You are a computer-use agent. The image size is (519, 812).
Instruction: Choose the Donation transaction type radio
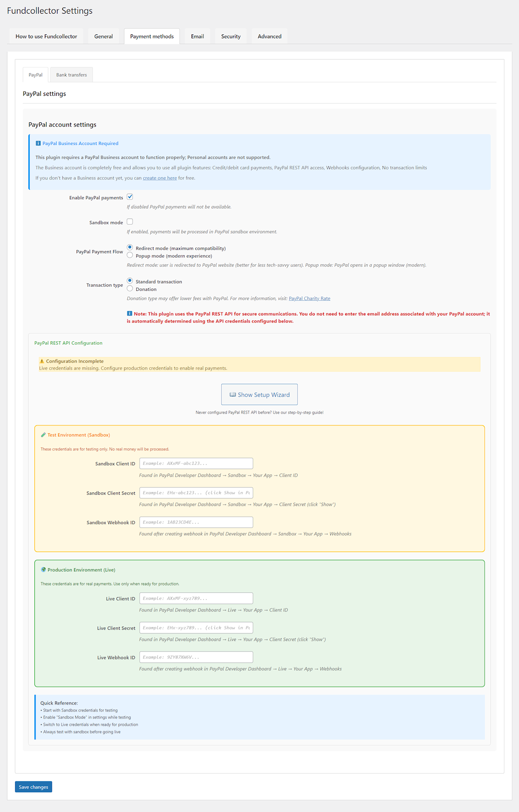point(130,288)
